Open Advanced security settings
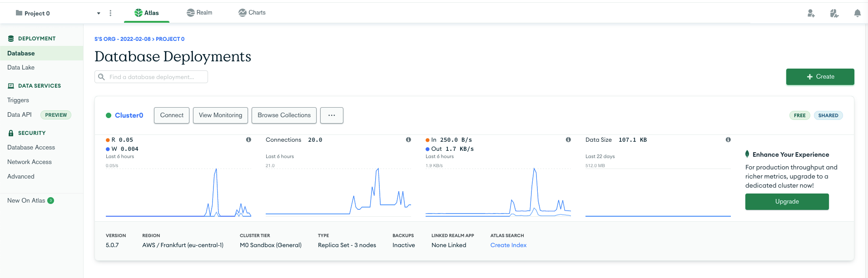The width and height of the screenshot is (868, 278). click(21, 176)
